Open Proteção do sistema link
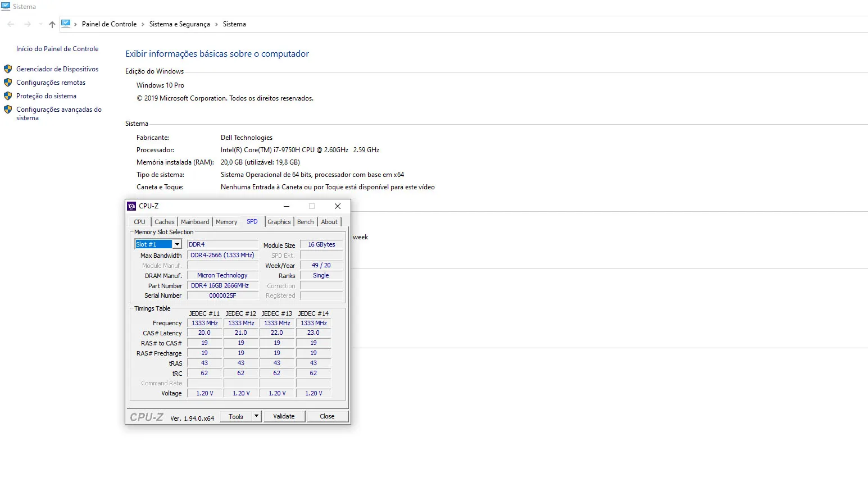868x487 pixels. (x=46, y=96)
